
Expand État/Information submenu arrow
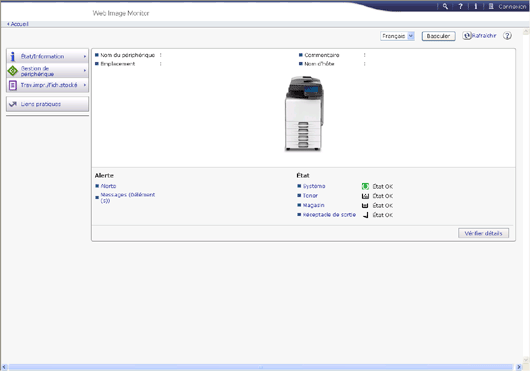[x=85, y=56]
